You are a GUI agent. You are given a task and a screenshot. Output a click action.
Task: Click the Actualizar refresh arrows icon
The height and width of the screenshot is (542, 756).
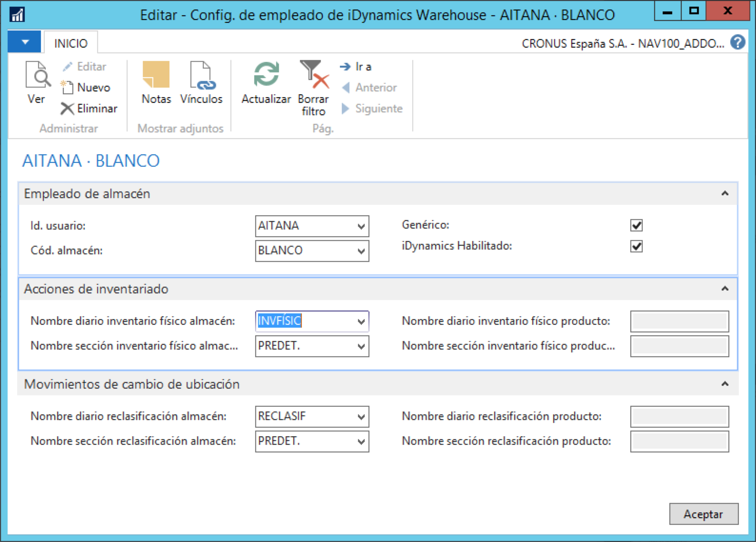point(266,74)
